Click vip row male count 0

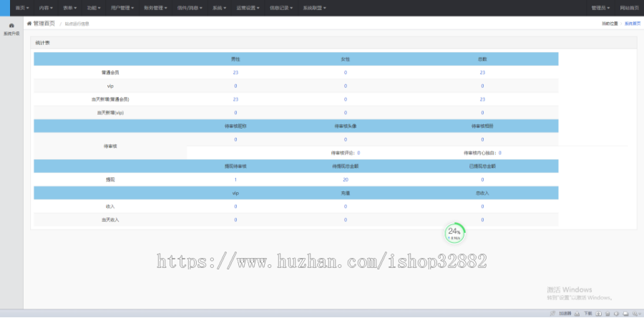click(x=235, y=86)
